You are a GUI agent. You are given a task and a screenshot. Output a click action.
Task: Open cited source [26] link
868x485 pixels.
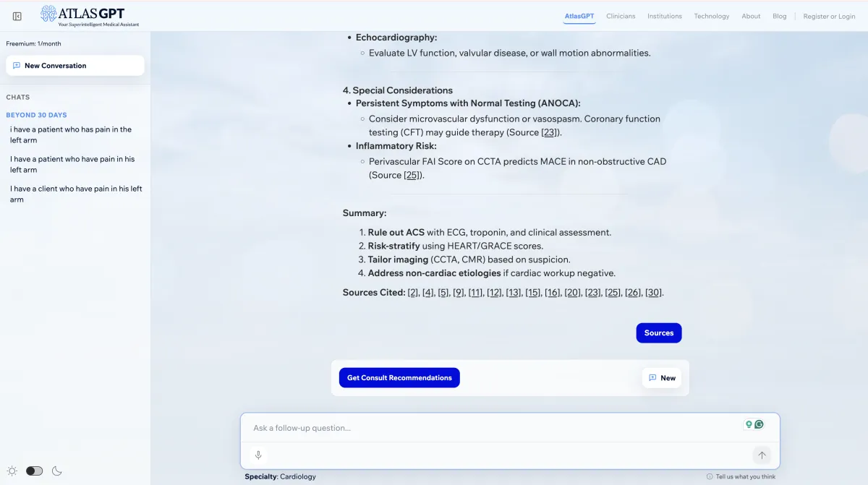tap(633, 293)
